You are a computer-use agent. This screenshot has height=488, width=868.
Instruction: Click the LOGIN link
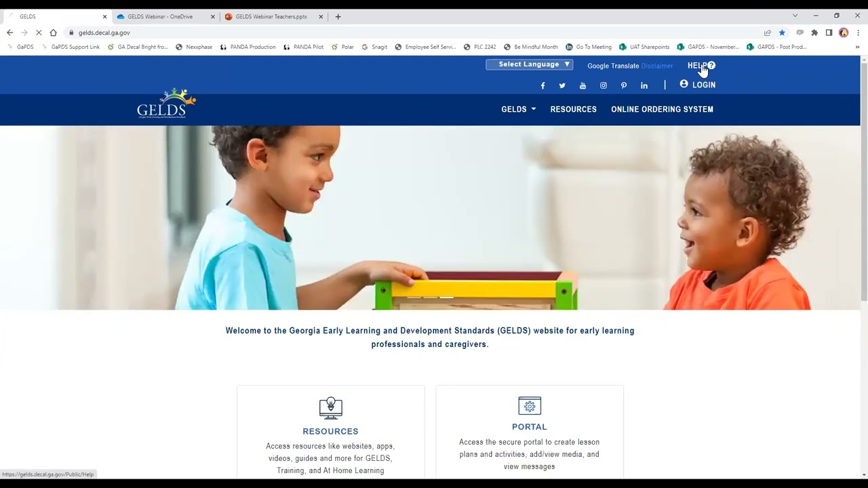[x=698, y=85]
